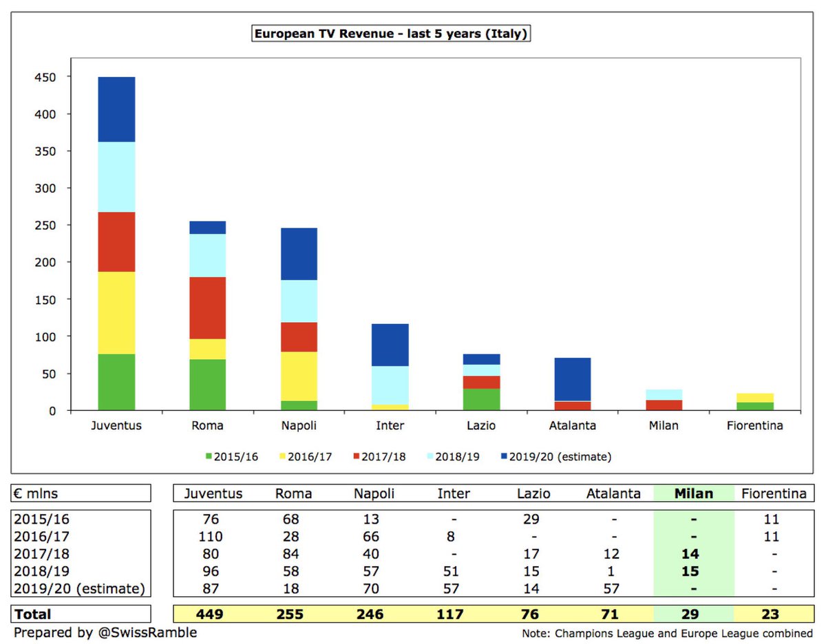Screen dimensions: 826x644
Task: Click Roma 2019/20 value '18'
Action: (290, 589)
